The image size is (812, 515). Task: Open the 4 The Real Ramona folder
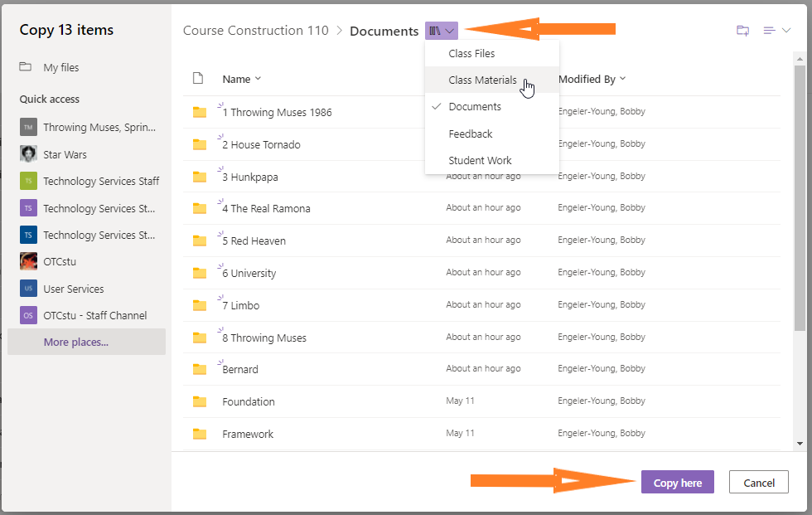click(266, 208)
